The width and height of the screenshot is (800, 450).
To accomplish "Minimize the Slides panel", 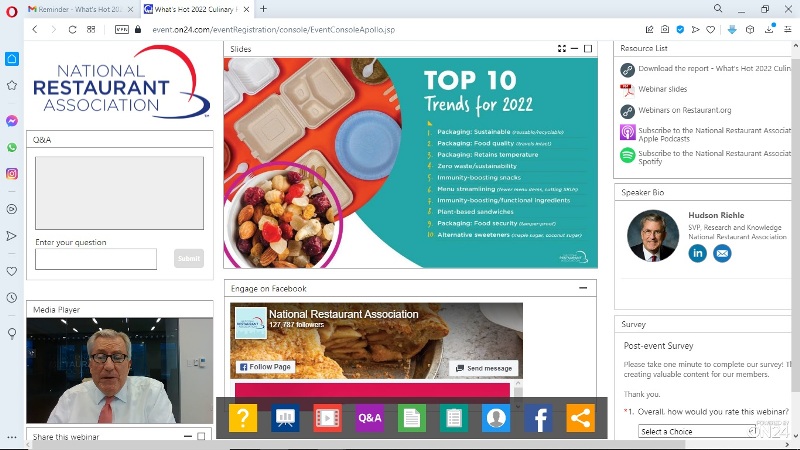I will point(574,48).
